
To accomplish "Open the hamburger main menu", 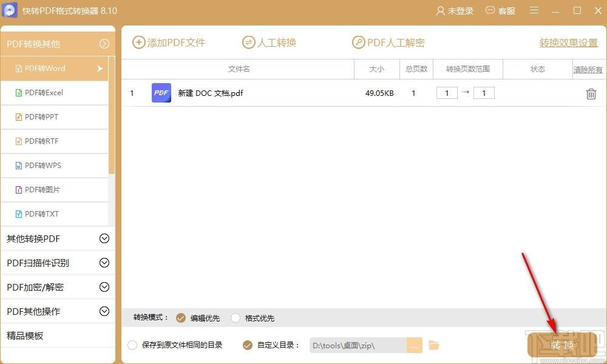I will pos(534,10).
